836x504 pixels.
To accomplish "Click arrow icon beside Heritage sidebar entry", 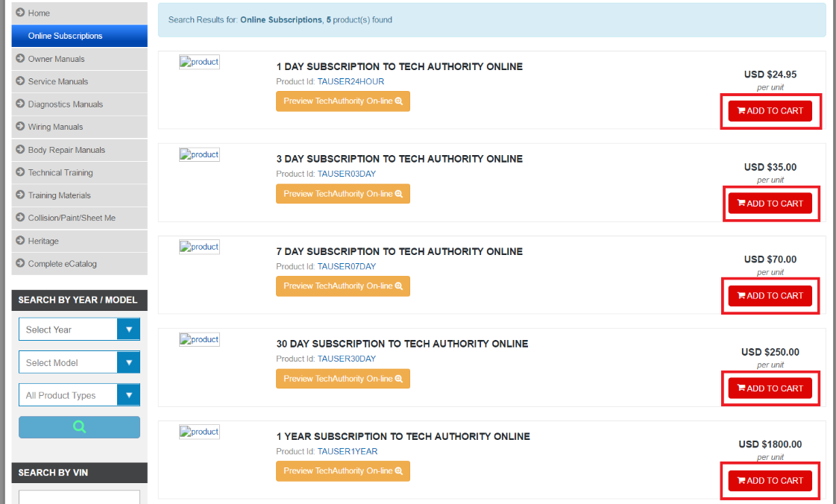I will 19,241.
